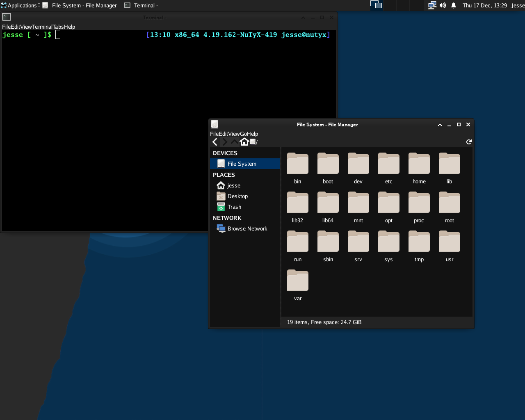Open the Terminal Help menu
This screenshot has height=420, width=525.
coord(69,27)
